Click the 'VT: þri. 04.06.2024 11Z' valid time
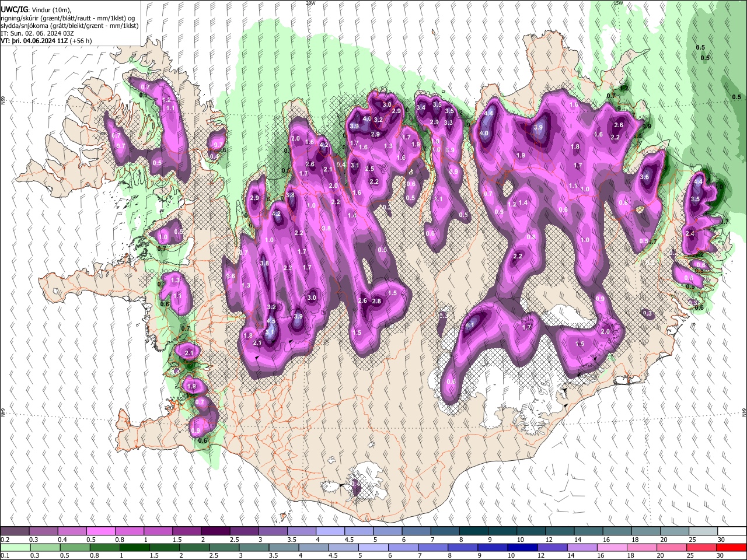Image resolution: width=747 pixels, height=560 pixels. pos(34,41)
